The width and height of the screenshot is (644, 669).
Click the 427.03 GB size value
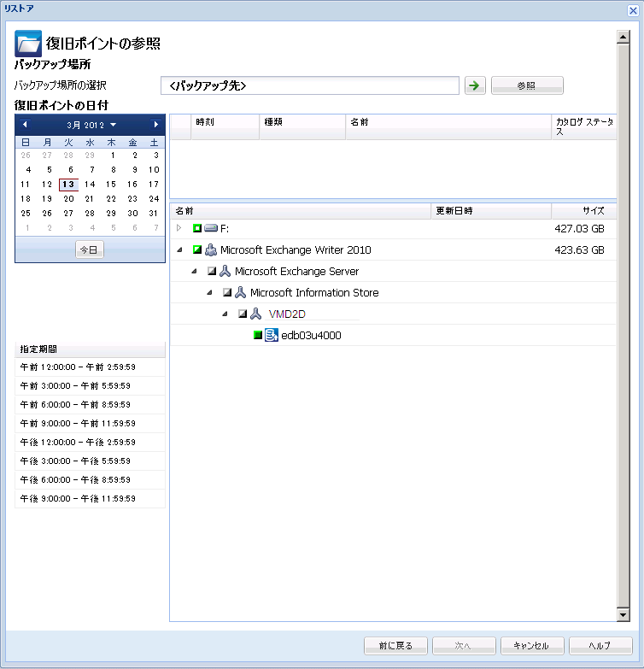point(579,229)
